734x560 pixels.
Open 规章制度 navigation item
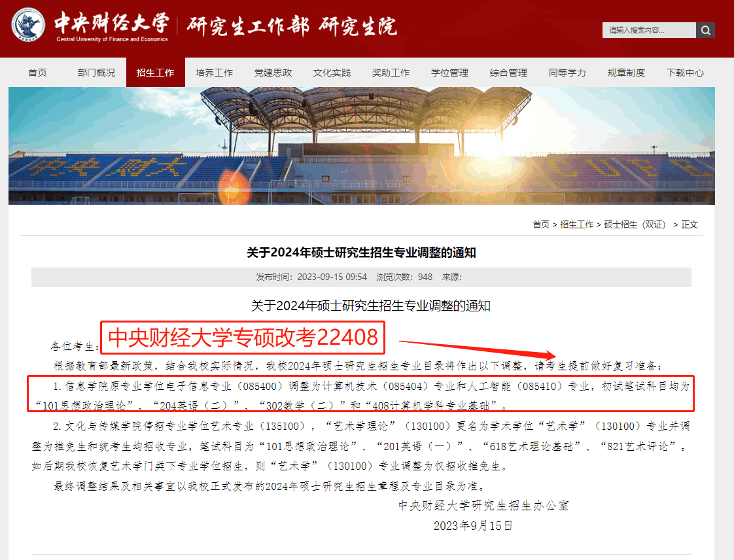click(x=626, y=73)
